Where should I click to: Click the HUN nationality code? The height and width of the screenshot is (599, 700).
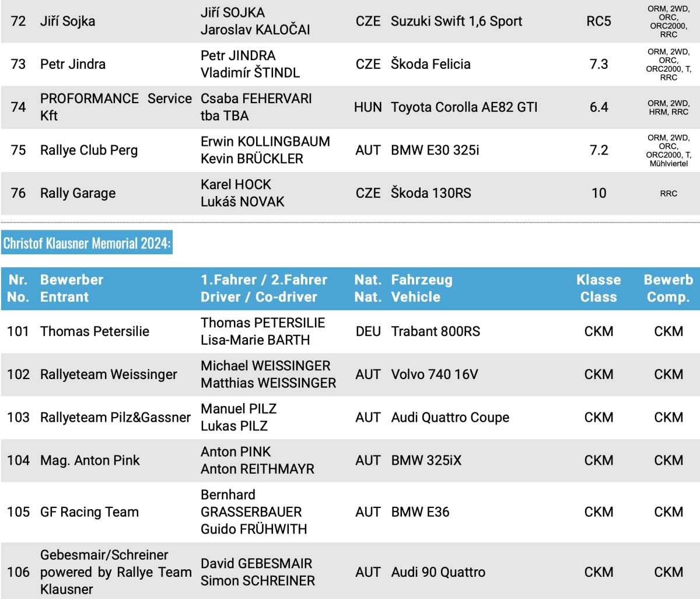[367, 107]
